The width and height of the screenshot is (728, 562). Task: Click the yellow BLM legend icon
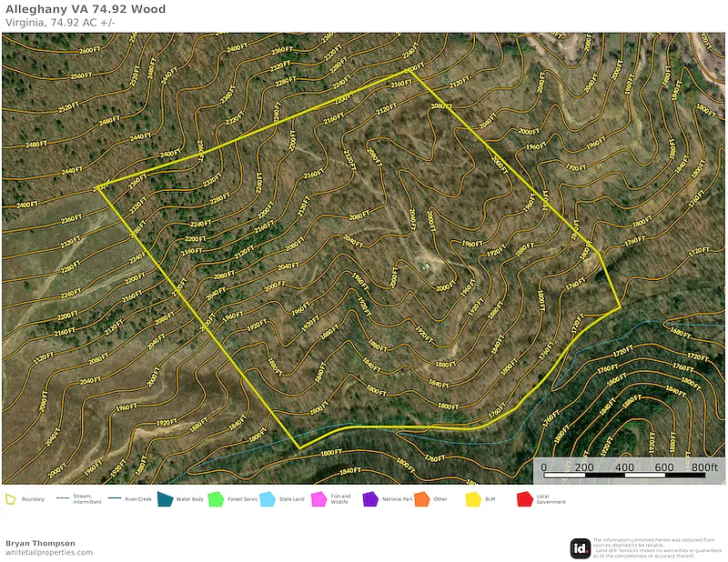tap(473, 499)
